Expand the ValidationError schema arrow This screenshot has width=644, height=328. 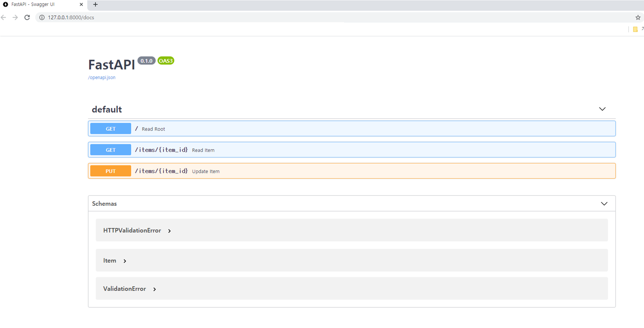(x=155, y=289)
